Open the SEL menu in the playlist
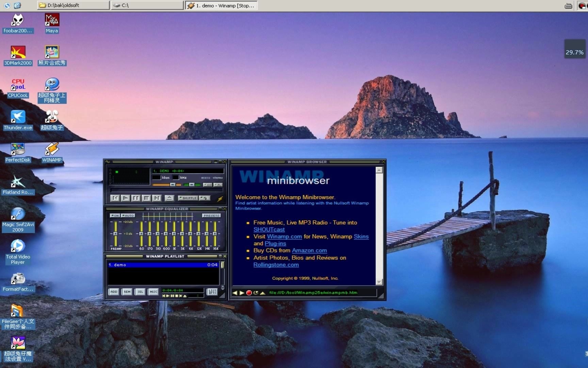The image size is (588, 368). pos(140,292)
